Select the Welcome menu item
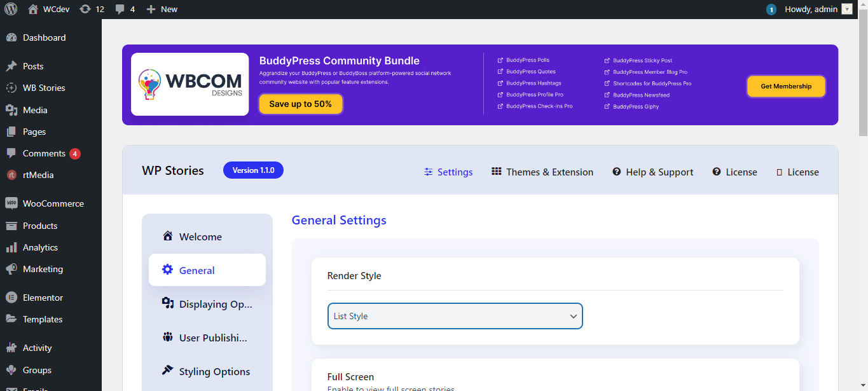This screenshot has width=868, height=391. (207, 237)
